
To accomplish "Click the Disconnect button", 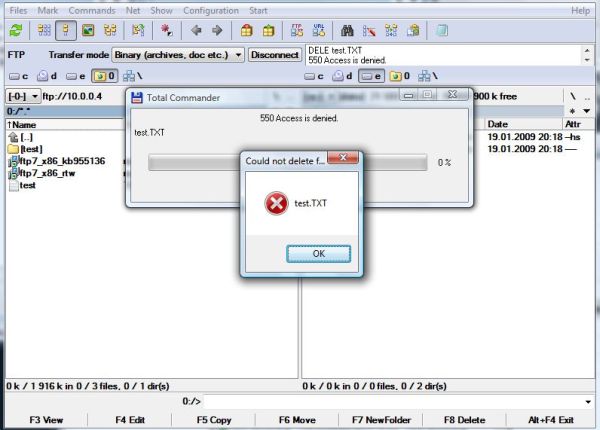I will pos(275,55).
